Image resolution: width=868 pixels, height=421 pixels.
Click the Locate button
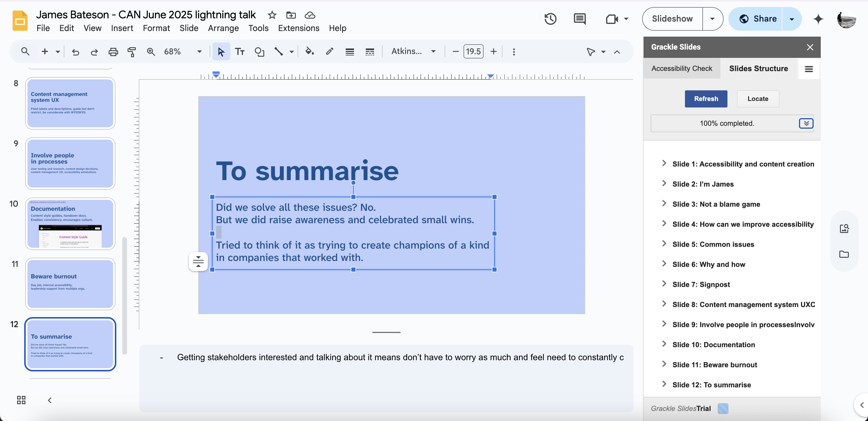758,99
